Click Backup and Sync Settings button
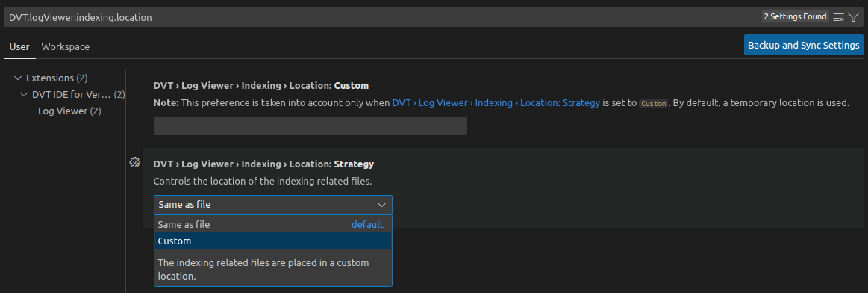The image size is (868, 293). (804, 46)
